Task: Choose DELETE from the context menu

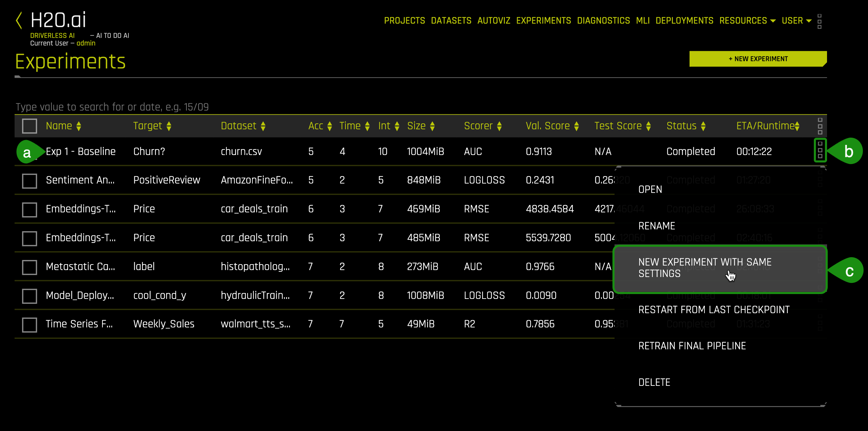Action: [x=654, y=382]
